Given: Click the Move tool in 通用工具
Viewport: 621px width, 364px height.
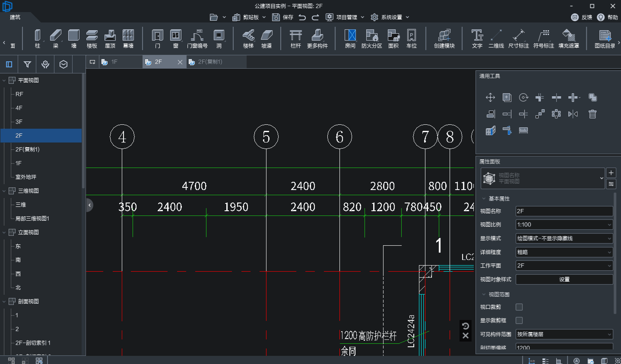Looking at the screenshot, I should point(490,97).
